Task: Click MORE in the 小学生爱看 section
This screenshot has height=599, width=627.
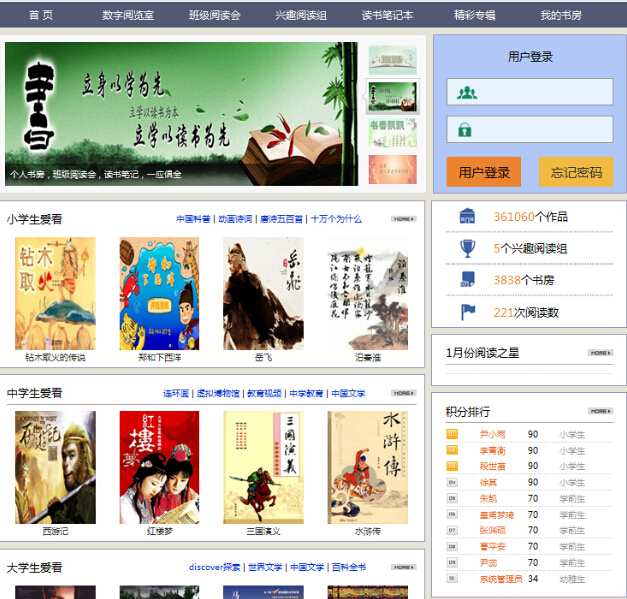Action: click(404, 219)
